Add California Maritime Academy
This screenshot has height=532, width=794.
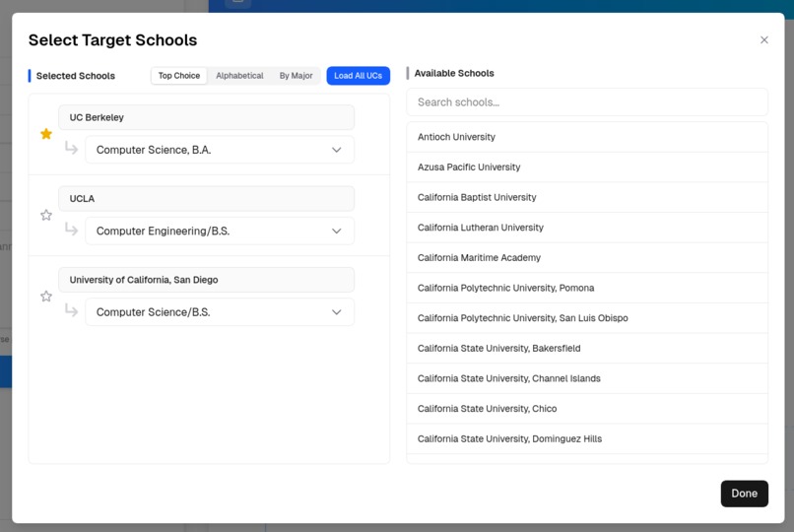[x=587, y=258]
